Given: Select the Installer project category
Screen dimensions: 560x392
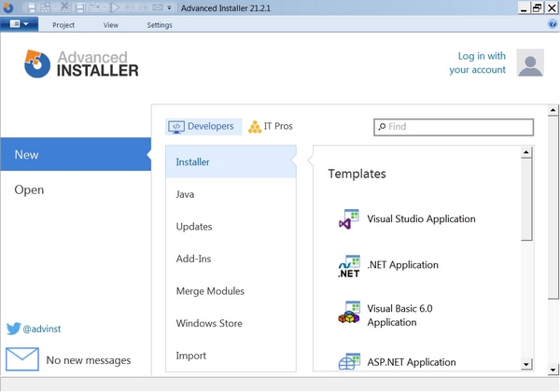Looking at the screenshot, I should click(231, 161).
